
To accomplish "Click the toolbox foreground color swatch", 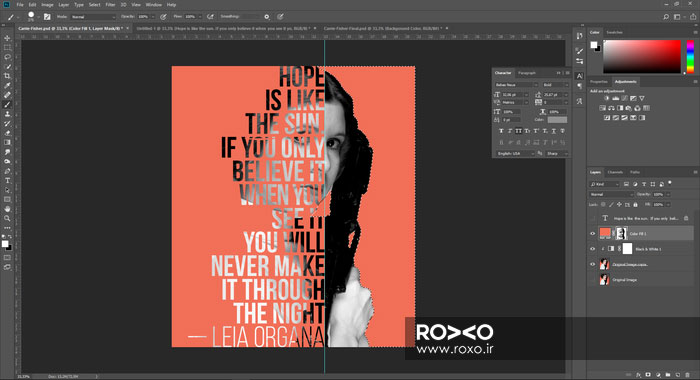I will pyautogui.click(x=4, y=244).
